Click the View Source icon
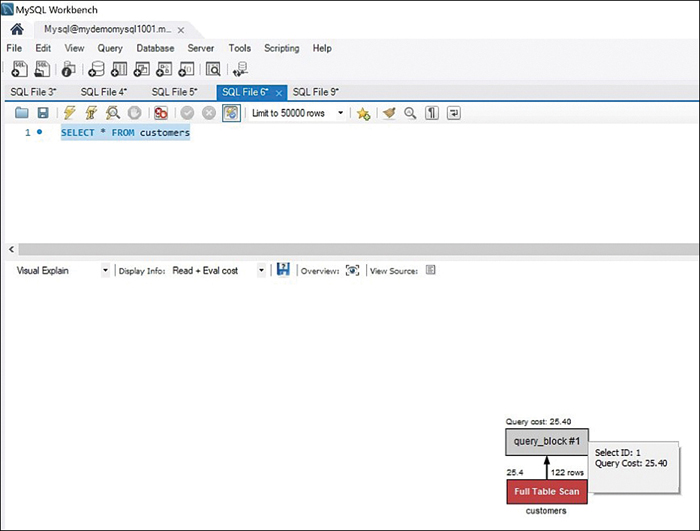 430,270
